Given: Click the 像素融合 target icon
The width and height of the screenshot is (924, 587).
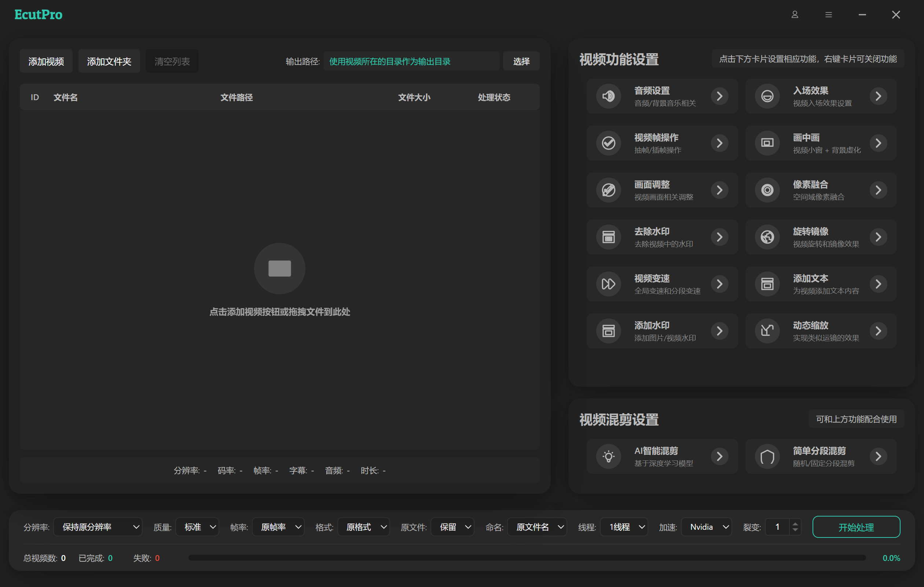Looking at the screenshot, I should 767,190.
